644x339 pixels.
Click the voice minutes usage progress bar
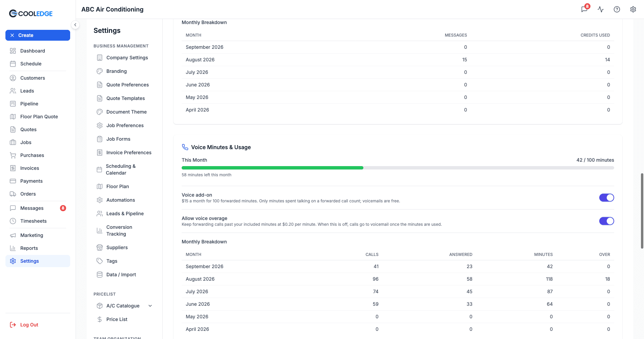pos(398,168)
